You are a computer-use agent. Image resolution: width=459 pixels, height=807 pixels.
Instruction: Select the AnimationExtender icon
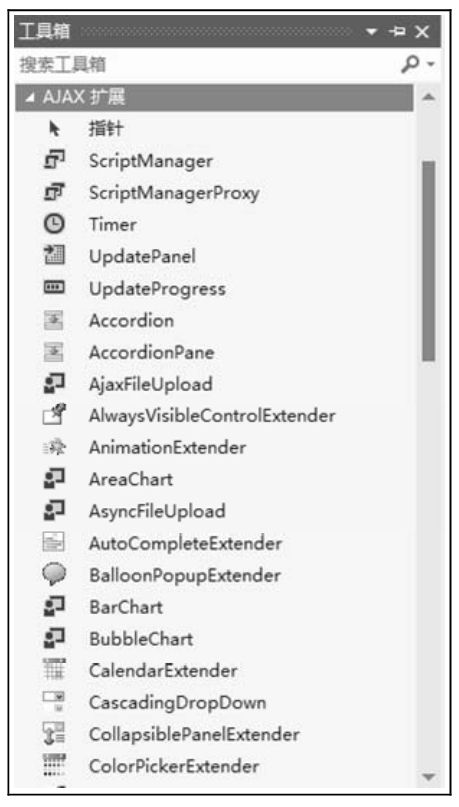pos(54,447)
